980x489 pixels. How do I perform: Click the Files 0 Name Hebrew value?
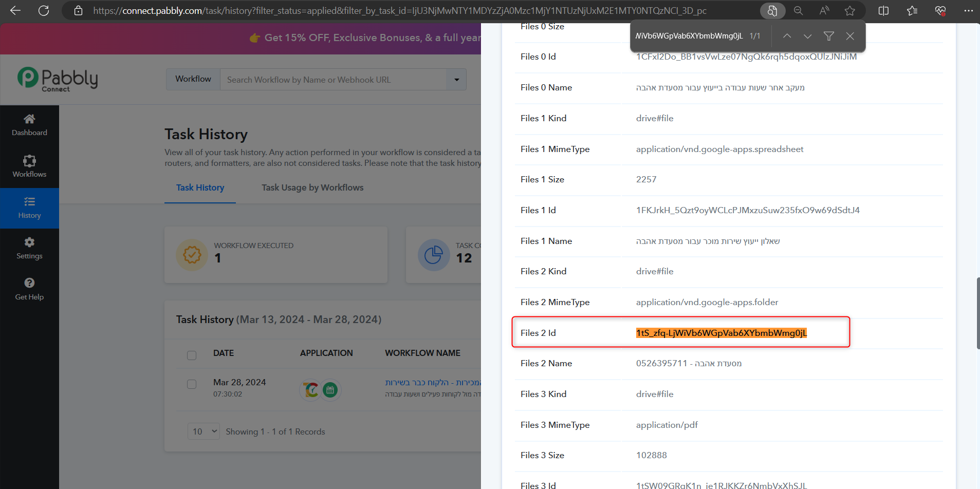(x=720, y=87)
